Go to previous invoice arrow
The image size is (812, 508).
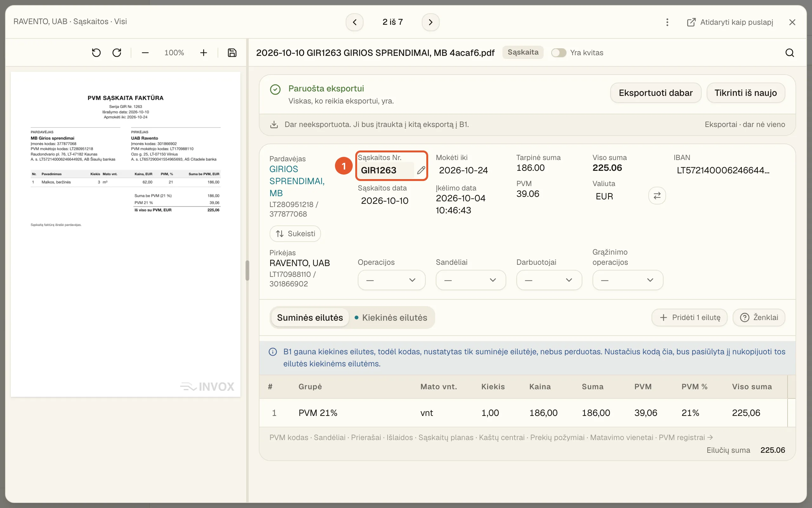355,22
